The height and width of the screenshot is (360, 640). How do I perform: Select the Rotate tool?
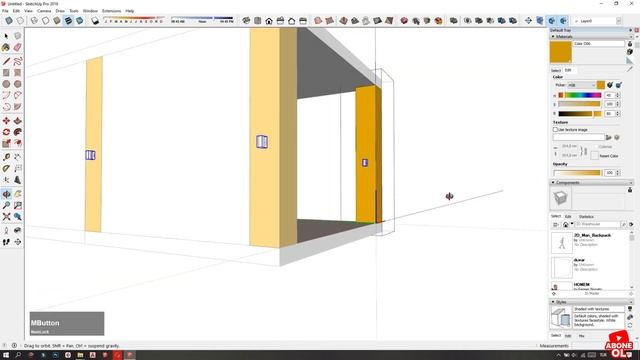6,132
